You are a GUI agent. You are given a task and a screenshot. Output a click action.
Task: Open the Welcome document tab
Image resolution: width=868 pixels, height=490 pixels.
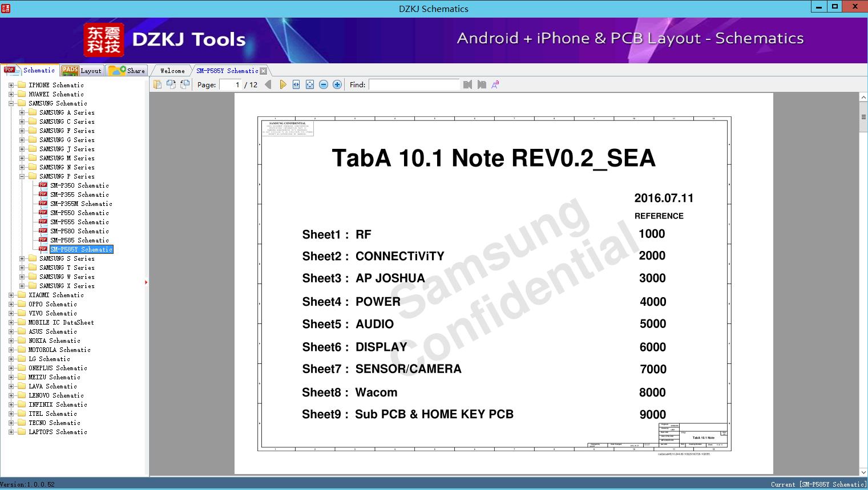pos(172,71)
